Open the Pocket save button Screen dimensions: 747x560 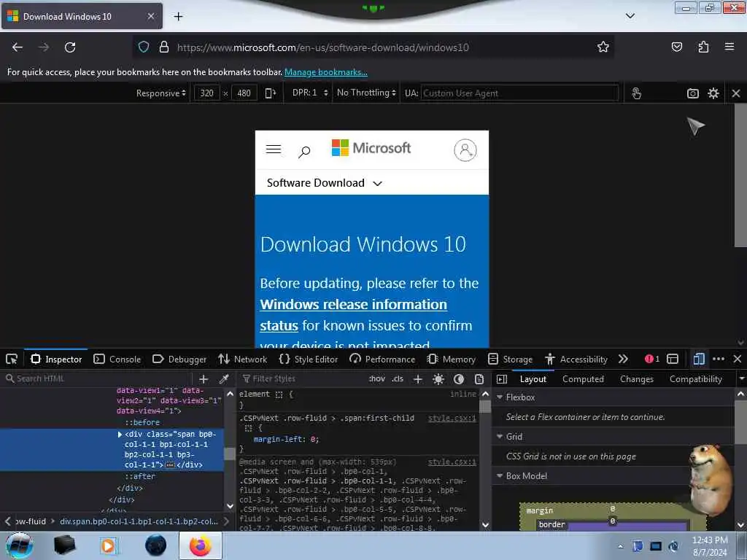[676, 47]
